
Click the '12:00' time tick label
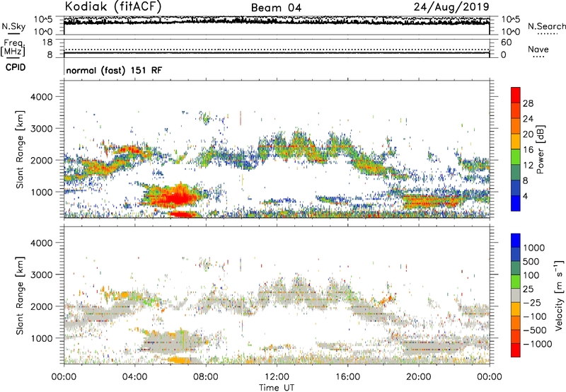[277, 377]
